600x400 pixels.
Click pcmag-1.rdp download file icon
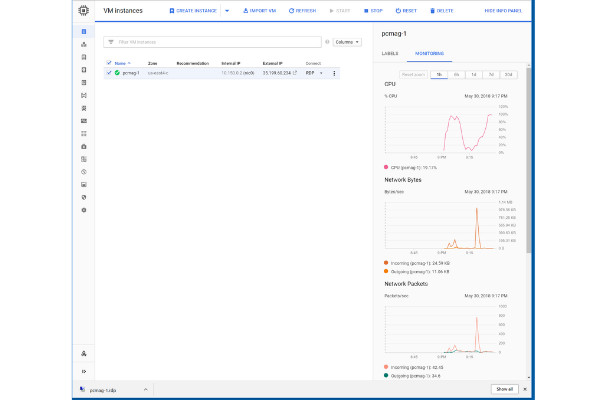coord(82,390)
